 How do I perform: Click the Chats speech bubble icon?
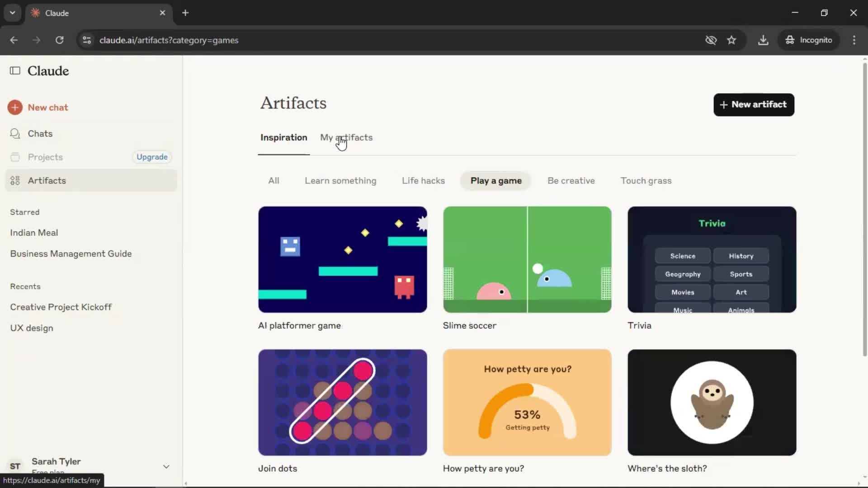(15, 133)
